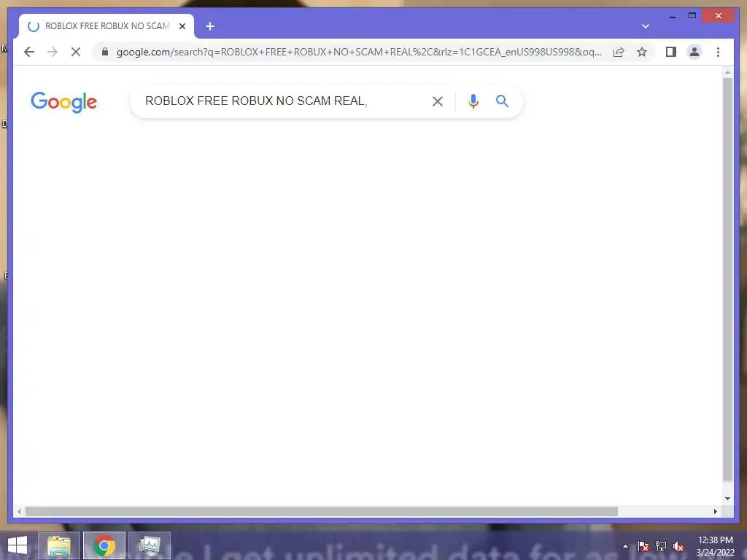747x560 pixels.
Task: Open the network status tray icon
Action: point(661,546)
